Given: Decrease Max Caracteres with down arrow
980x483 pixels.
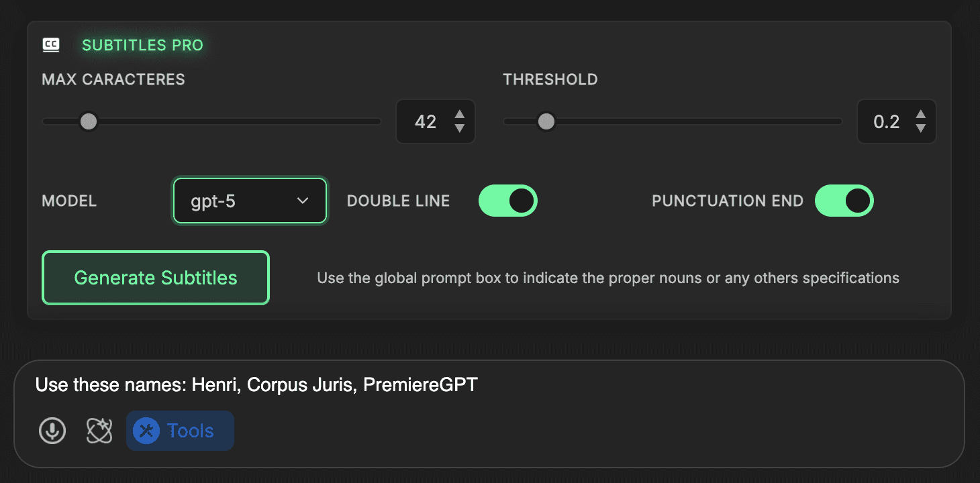Looking at the screenshot, I should pos(459,129).
